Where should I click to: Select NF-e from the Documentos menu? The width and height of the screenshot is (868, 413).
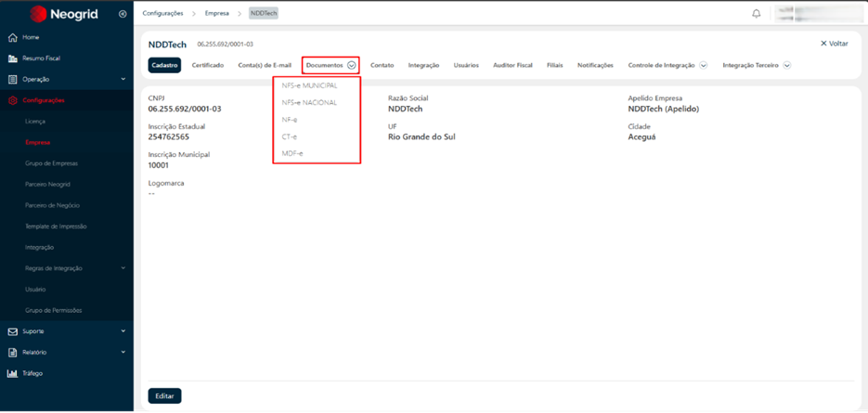click(x=290, y=120)
